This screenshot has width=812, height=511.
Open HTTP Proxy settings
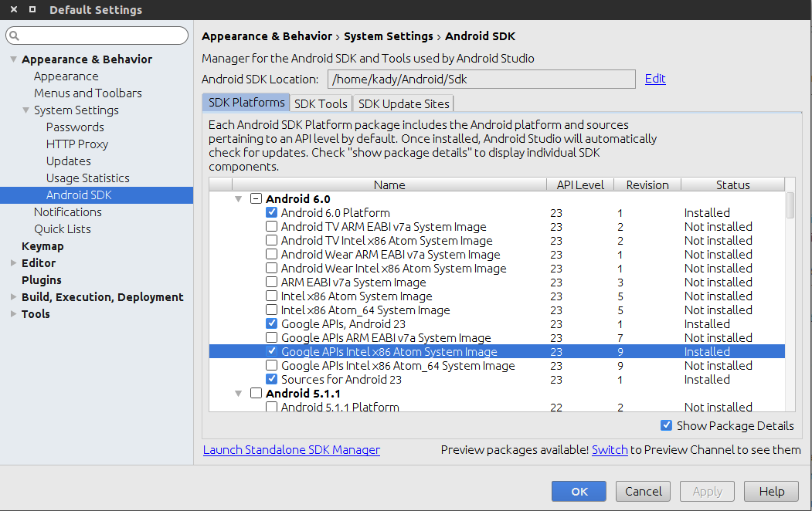click(x=77, y=144)
